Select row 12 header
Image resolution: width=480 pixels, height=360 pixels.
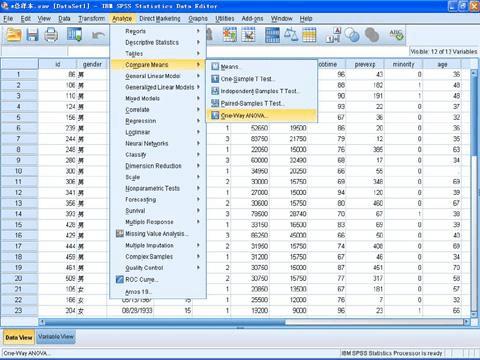(19, 192)
